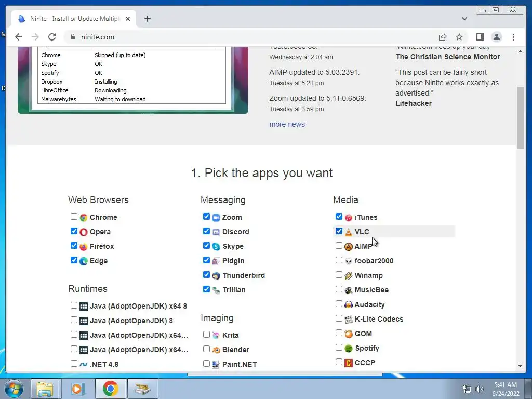
Task: Click the Skype logo icon in Messaging
Action: [216, 247]
